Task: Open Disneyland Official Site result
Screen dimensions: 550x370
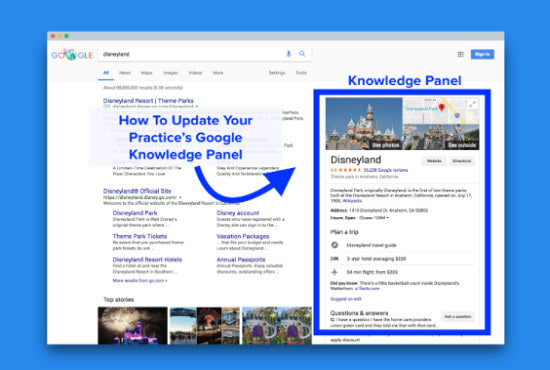Action: pos(137,191)
